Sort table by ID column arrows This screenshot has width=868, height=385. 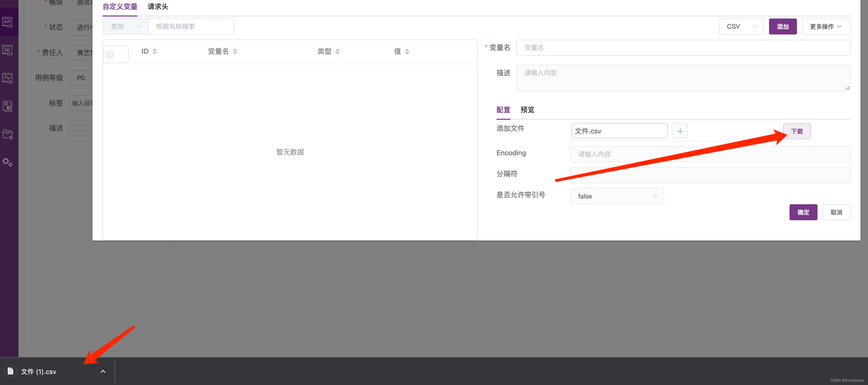click(x=155, y=51)
